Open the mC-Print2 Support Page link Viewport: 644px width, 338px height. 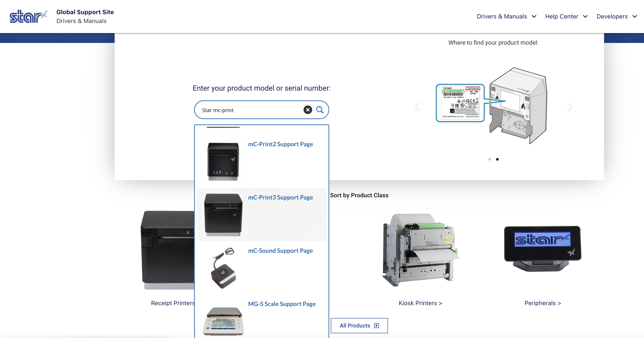tap(281, 144)
